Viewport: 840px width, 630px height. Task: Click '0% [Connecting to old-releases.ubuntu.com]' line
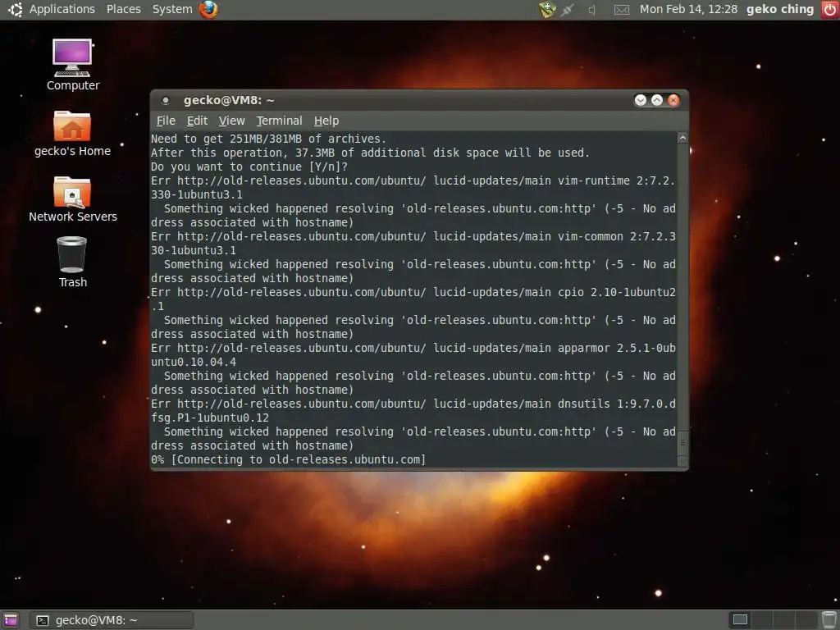click(288, 459)
